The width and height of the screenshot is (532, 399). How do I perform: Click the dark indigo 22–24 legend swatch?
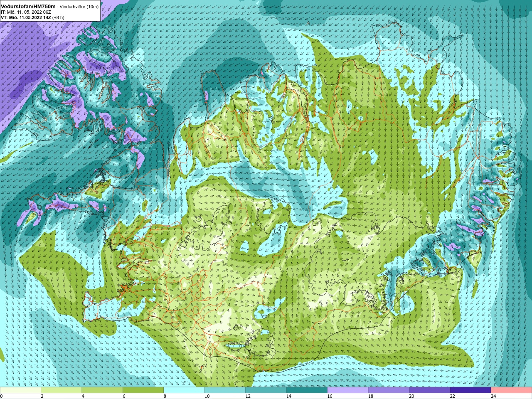tap(470, 390)
